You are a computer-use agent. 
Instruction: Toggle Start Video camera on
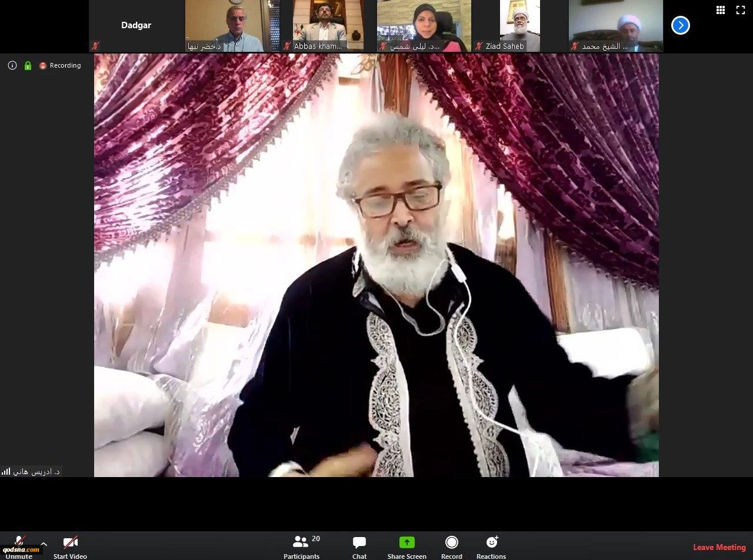pos(70,546)
